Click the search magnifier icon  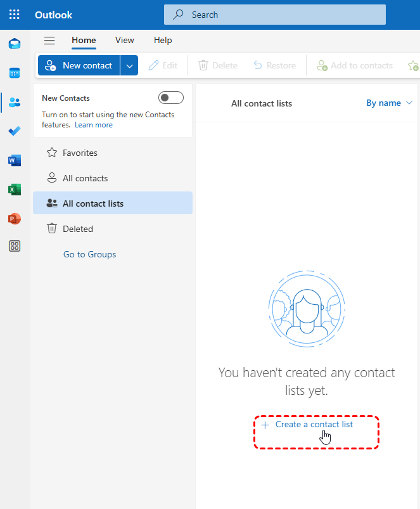coord(178,15)
